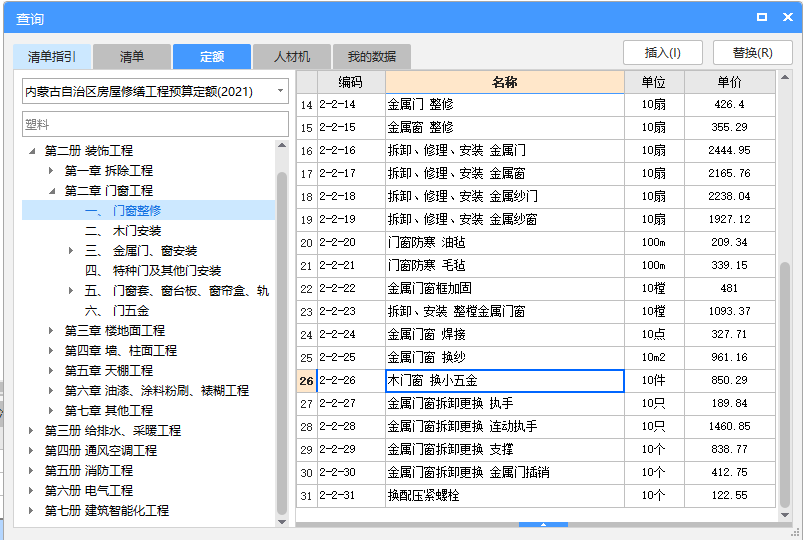Image resolution: width=803 pixels, height=540 pixels.
Task: Click code cell 2-2-20
Action: (x=351, y=242)
